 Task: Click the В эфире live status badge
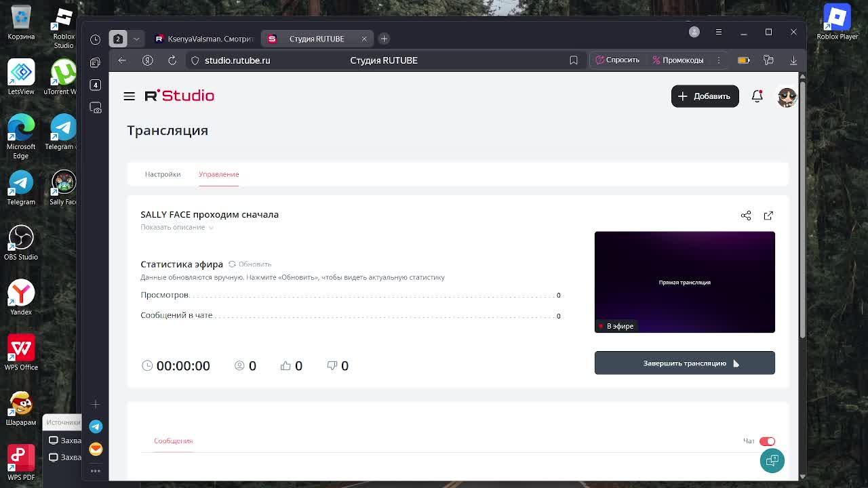(616, 326)
